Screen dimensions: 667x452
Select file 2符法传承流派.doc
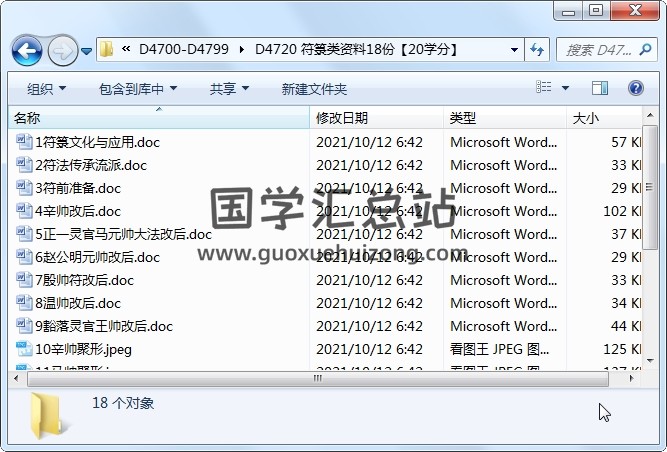click(91, 165)
